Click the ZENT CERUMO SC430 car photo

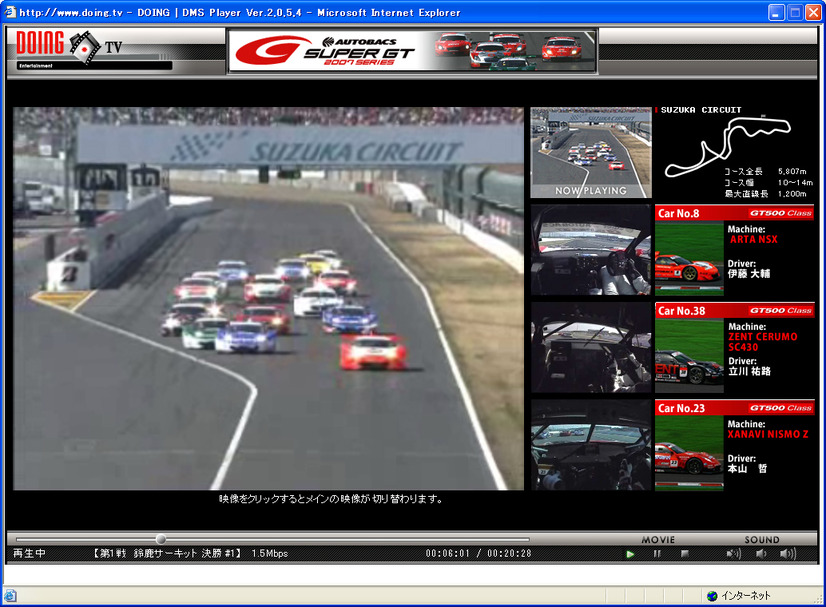[x=689, y=356]
